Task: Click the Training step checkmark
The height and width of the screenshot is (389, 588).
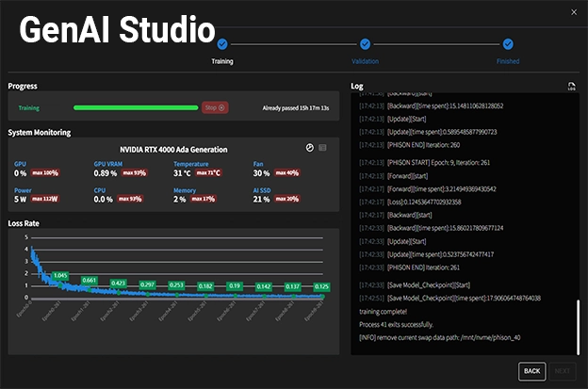Action: (221, 43)
